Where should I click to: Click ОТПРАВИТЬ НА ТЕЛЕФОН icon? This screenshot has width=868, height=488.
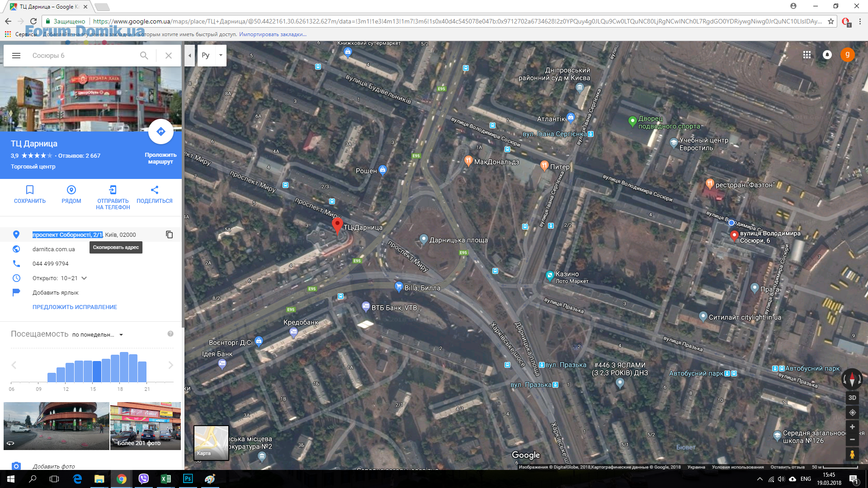click(113, 190)
